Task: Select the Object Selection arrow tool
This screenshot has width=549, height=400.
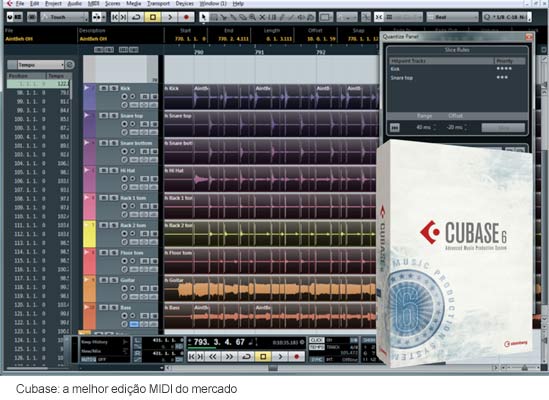Action: click(203, 17)
